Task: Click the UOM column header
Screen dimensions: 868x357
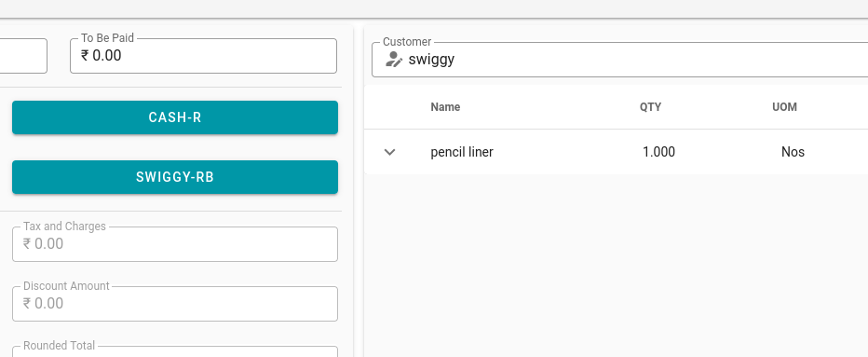Action: click(x=784, y=107)
